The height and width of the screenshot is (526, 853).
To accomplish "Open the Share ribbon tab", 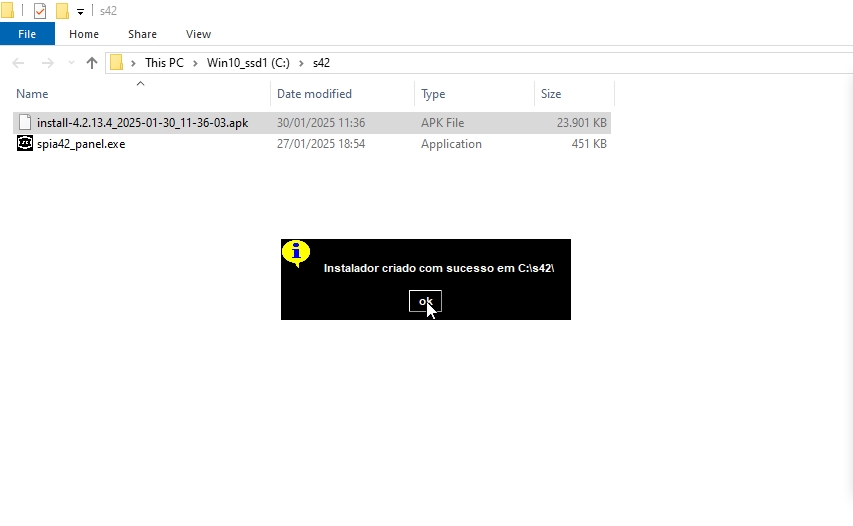I will pyautogui.click(x=143, y=34).
